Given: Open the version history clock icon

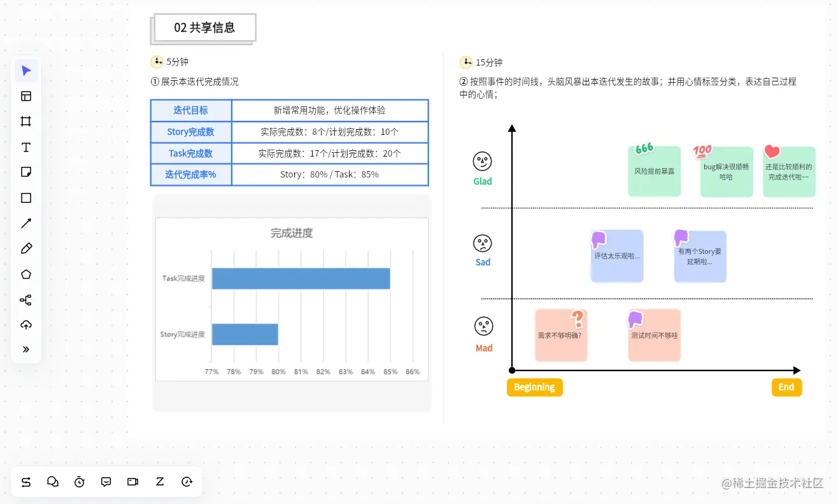Looking at the screenshot, I should coord(187,482).
